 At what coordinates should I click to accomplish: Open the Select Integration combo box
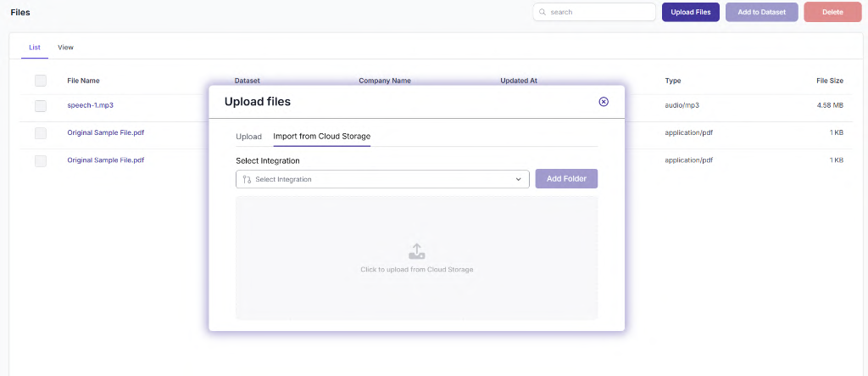coord(382,179)
